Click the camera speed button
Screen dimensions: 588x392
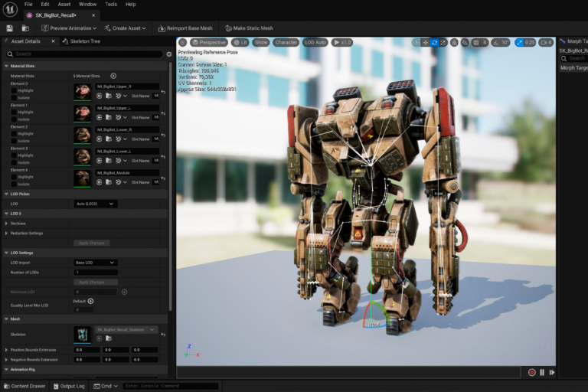pyautogui.click(x=546, y=43)
